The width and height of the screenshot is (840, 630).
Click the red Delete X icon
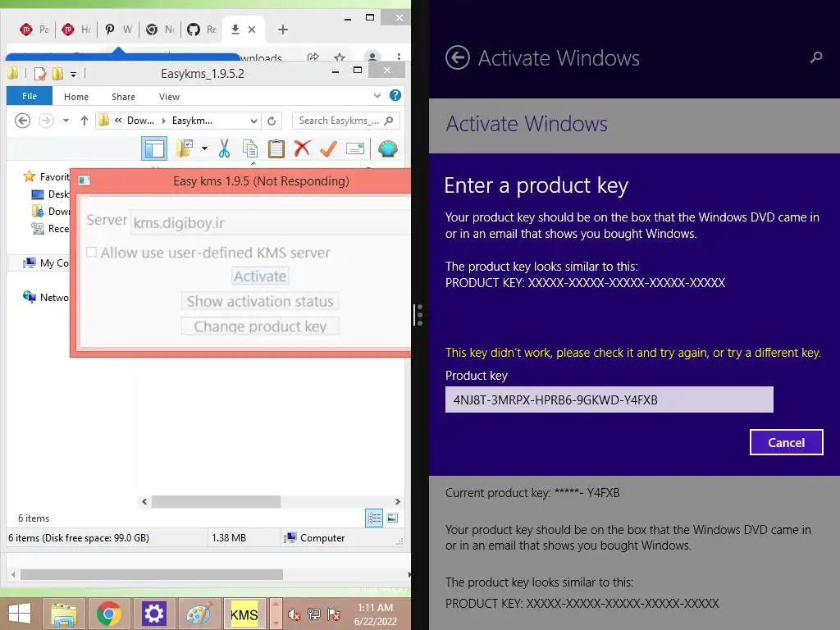(x=302, y=148)
